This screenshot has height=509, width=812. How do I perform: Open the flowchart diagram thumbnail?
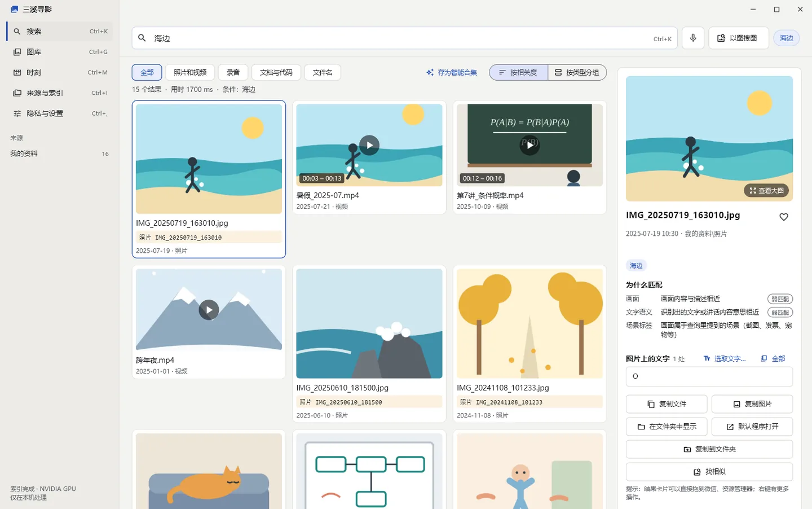[x=369, y=471]
